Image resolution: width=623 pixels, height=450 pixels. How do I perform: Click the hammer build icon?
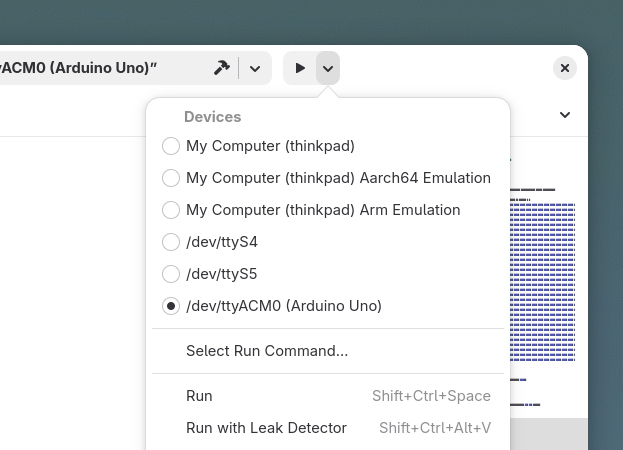point(222,68)
